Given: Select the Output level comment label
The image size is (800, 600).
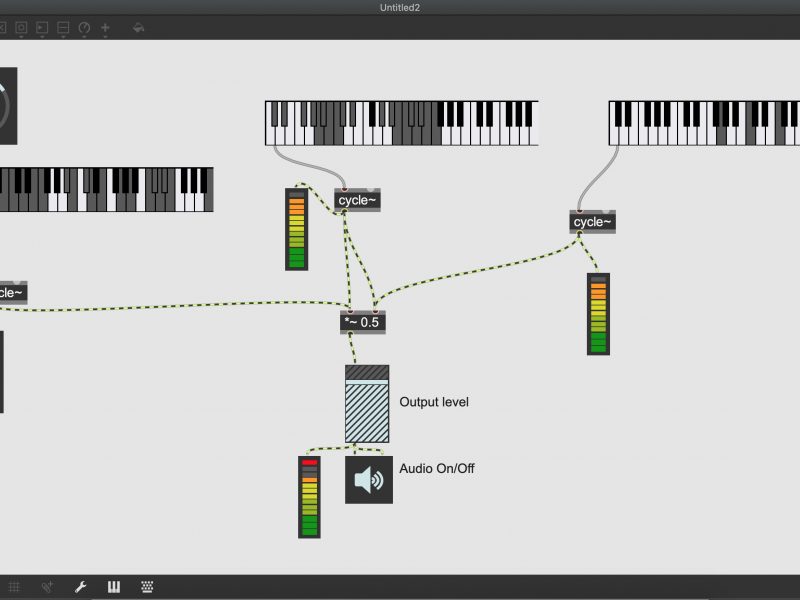Looking at the screenshot, I should 434,402.
